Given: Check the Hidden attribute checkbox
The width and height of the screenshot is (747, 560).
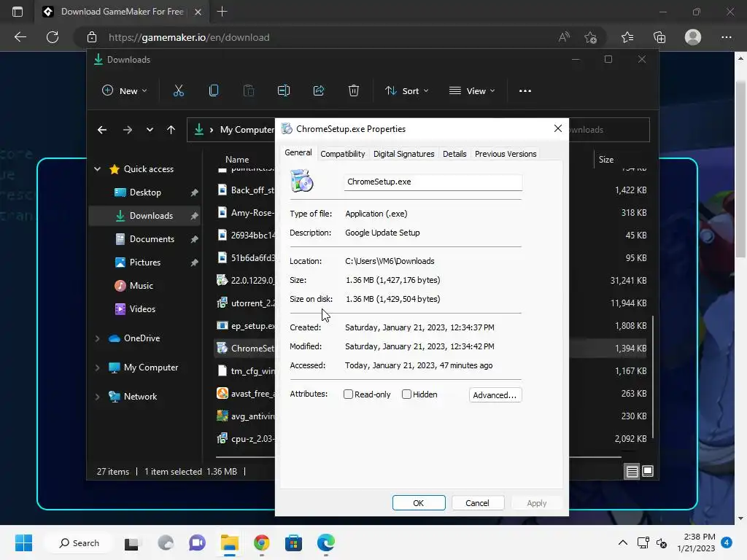Looking at the screenshot, I should click(x=406, y=394).
